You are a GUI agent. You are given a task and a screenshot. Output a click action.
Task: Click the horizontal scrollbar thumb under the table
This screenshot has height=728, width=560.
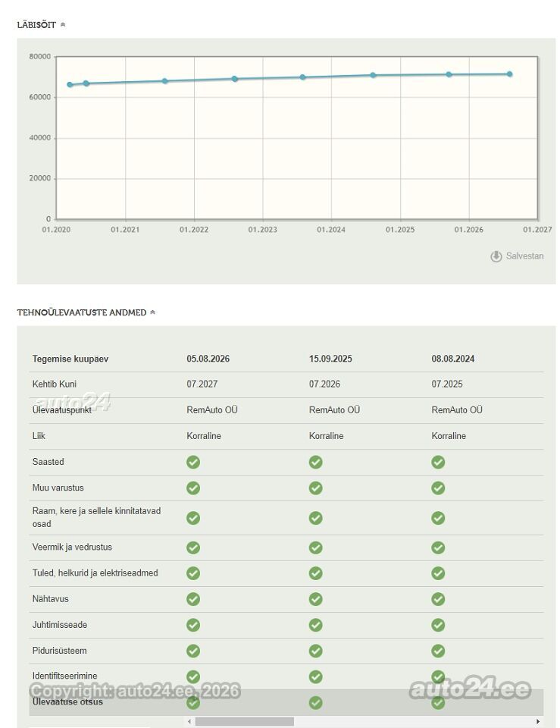(245, 721)
